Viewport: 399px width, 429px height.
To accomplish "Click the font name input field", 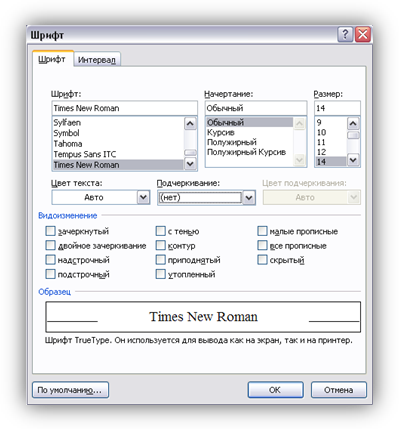I will [x=124, y=108].
